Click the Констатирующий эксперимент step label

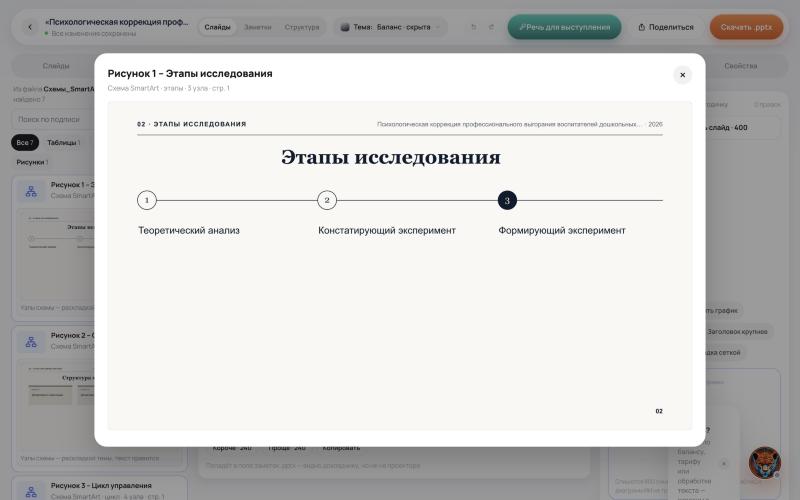pos(387,231)
